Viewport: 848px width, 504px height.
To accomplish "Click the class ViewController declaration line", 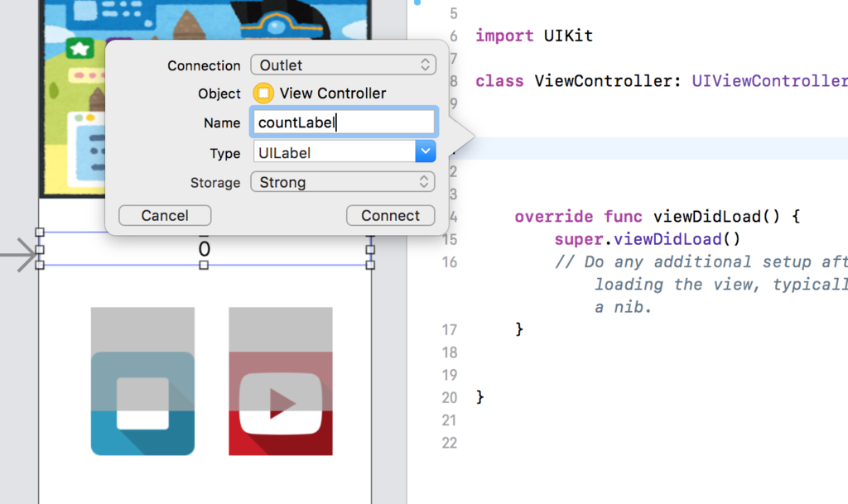I will pyautogui.click(x=662, y=81).
